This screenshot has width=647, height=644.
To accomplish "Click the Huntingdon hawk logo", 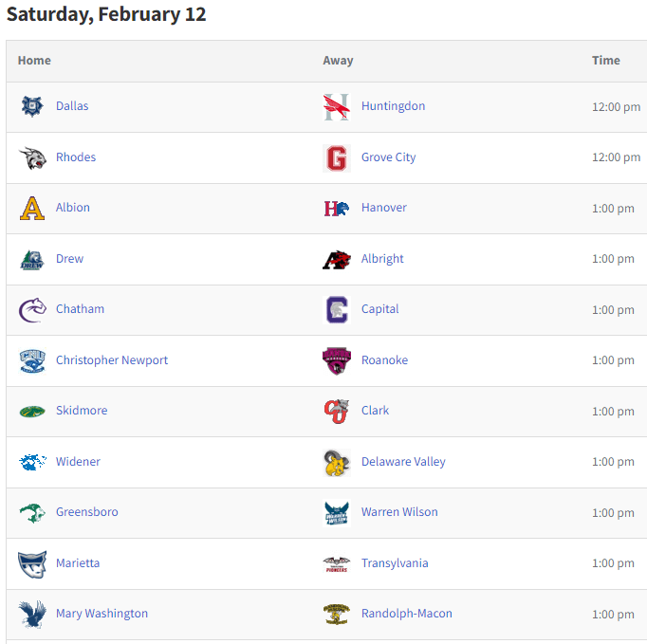I will (337, 107).
